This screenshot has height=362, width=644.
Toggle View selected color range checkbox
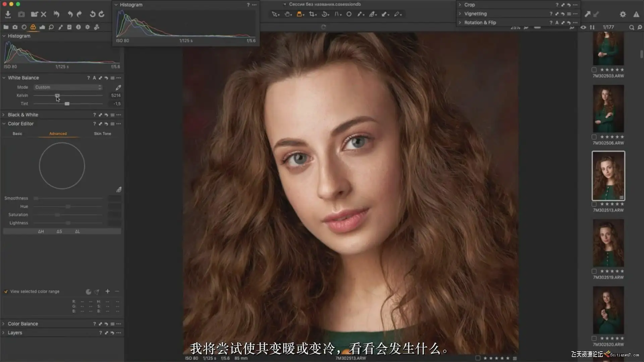(x=6, y=292)
